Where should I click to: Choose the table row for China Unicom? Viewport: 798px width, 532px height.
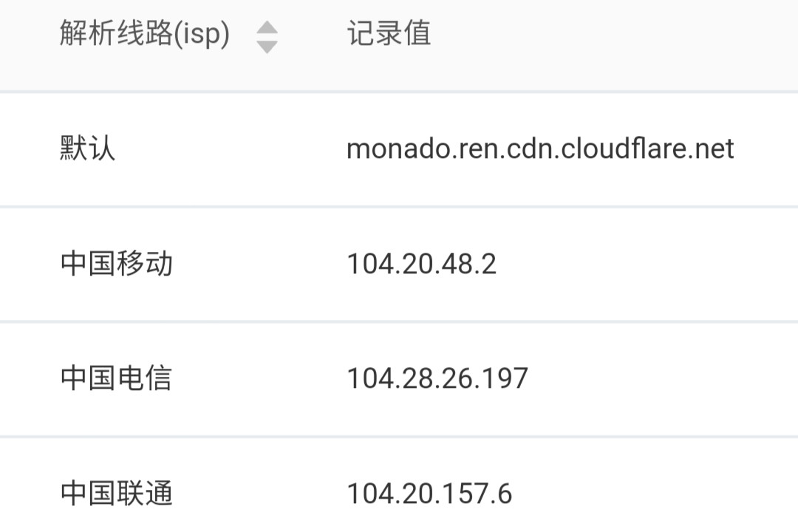(x=399, y=485)
